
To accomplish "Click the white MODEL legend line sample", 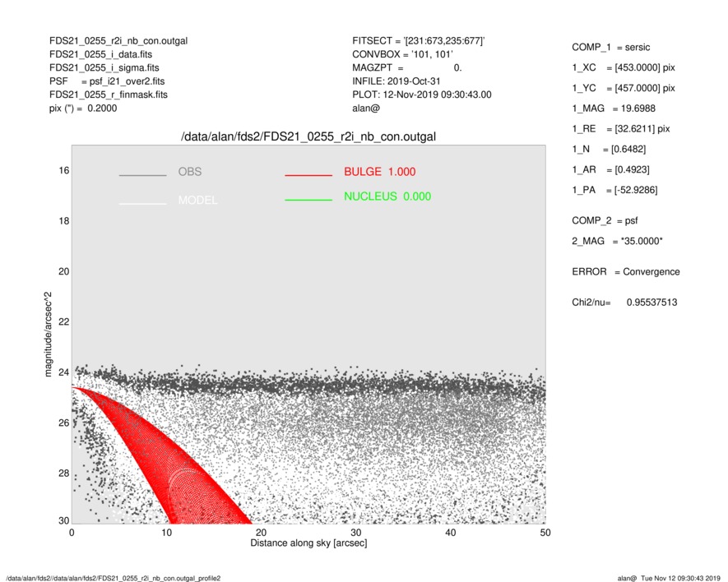I will tap(142, 204).
